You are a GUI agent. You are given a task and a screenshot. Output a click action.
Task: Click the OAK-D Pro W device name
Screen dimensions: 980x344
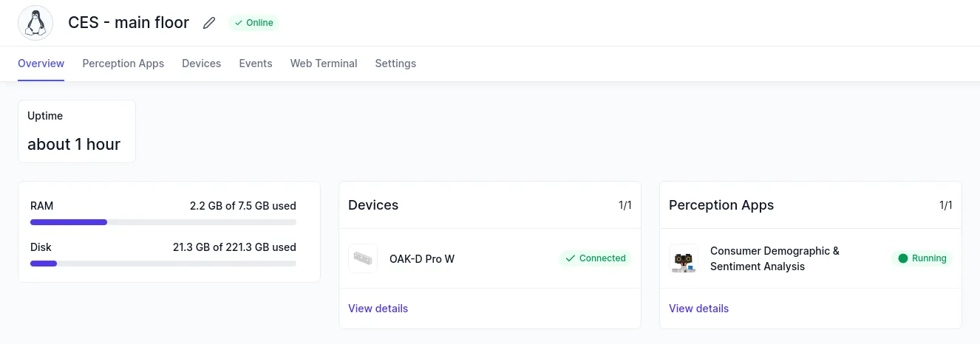(x=422, y=259)
